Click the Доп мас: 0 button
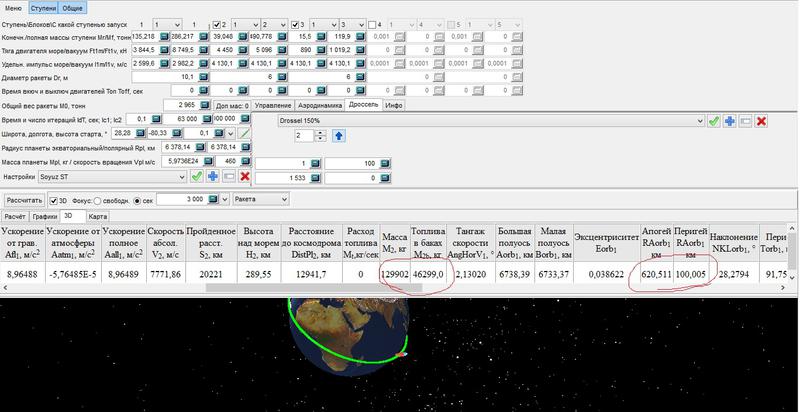This screenshot has height=412, width=800. tap(232, 106)
